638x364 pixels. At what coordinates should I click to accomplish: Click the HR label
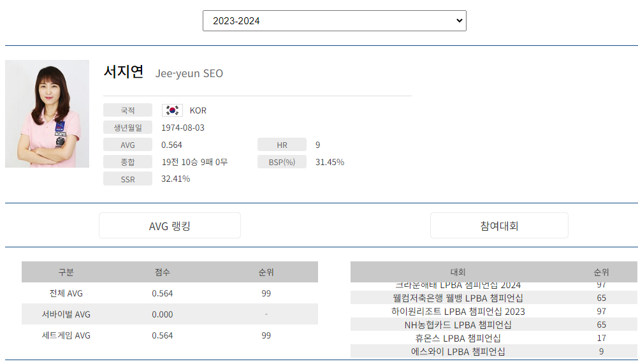282,145
